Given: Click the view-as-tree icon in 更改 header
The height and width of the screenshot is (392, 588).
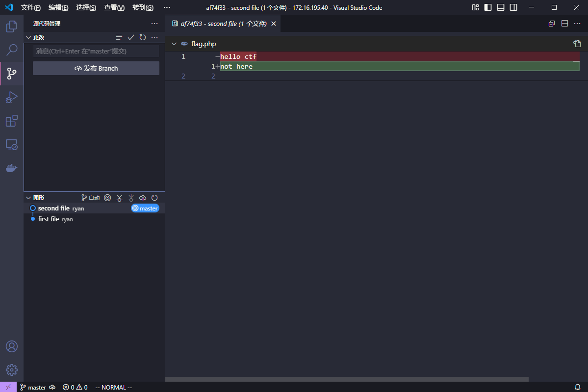Looking at the screenshot, I should point(119,37).
